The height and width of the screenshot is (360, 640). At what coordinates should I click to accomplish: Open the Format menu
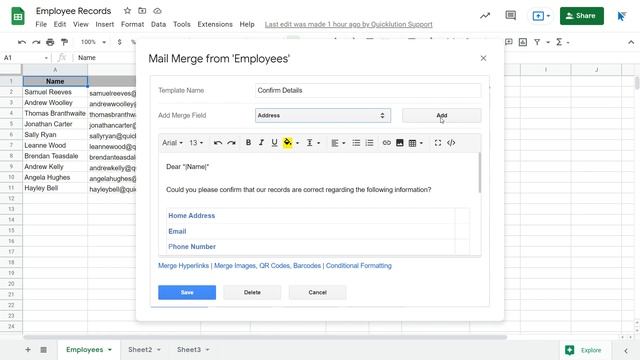coord(132,24)
